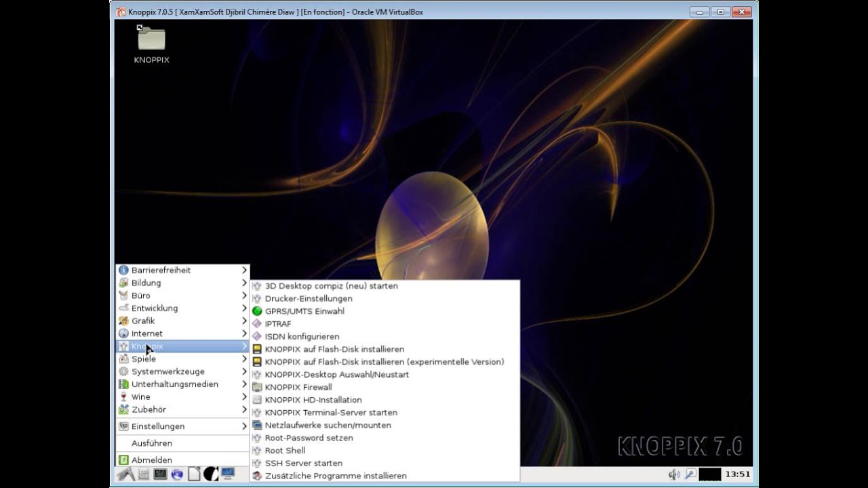The width and height of the screenshot is (868, 488).
Task: Expand the Barrierefreiheit submenu
Action: click(182, 270)
